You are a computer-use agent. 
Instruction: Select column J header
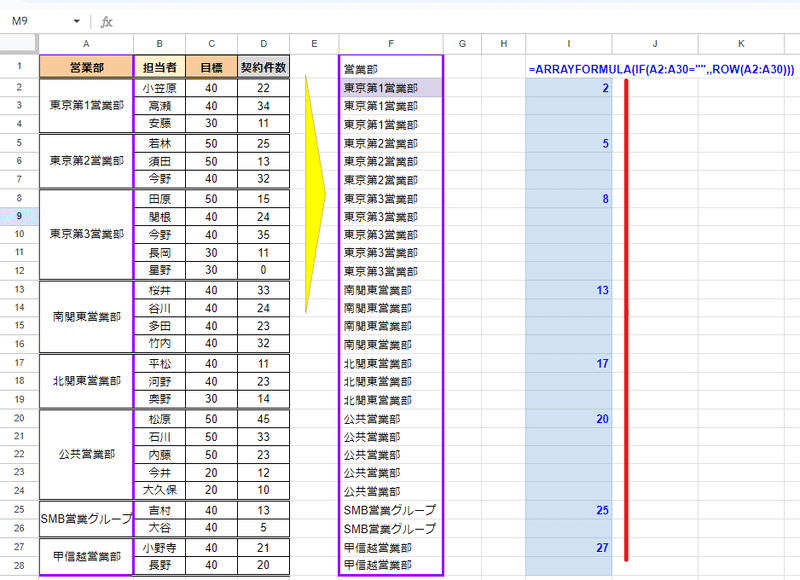click(x=655, y=44)
